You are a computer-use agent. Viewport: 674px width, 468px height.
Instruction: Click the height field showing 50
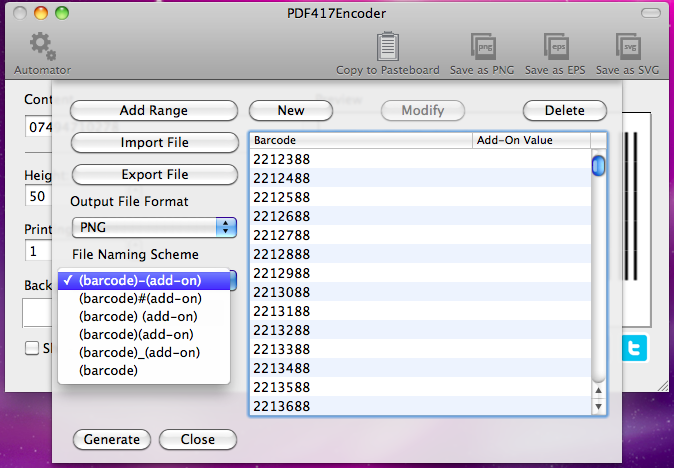pos(38,196)
